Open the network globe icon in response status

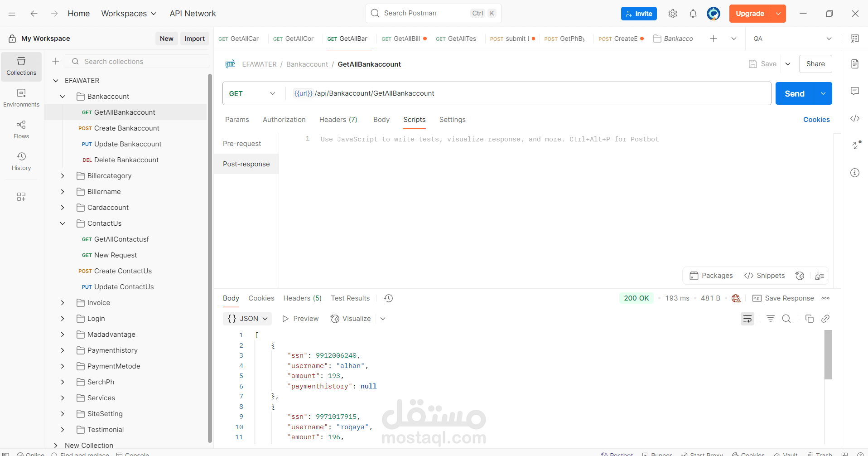tap(736, 298)
